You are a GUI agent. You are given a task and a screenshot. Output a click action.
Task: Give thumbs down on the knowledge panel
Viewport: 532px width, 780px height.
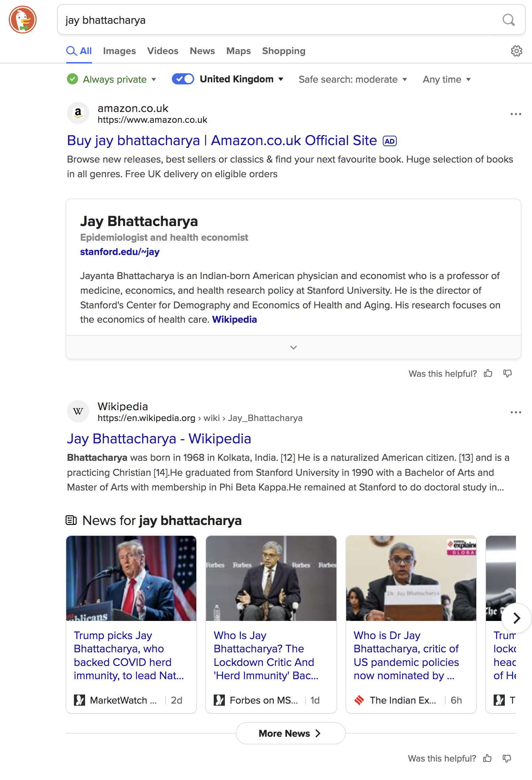[508, 374]
